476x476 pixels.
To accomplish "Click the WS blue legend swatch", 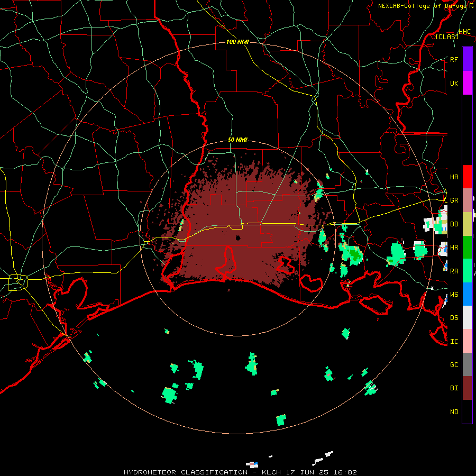I will point(467,294).
